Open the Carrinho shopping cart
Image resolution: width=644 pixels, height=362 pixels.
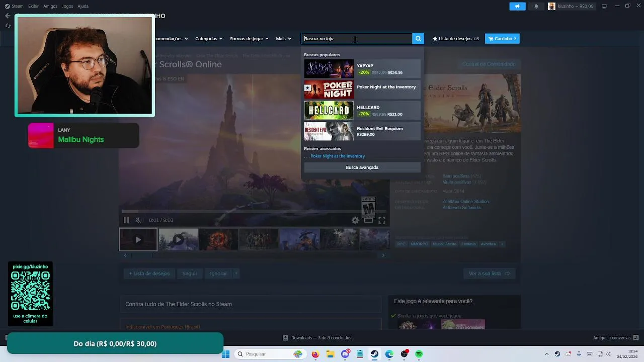(502, 39)
